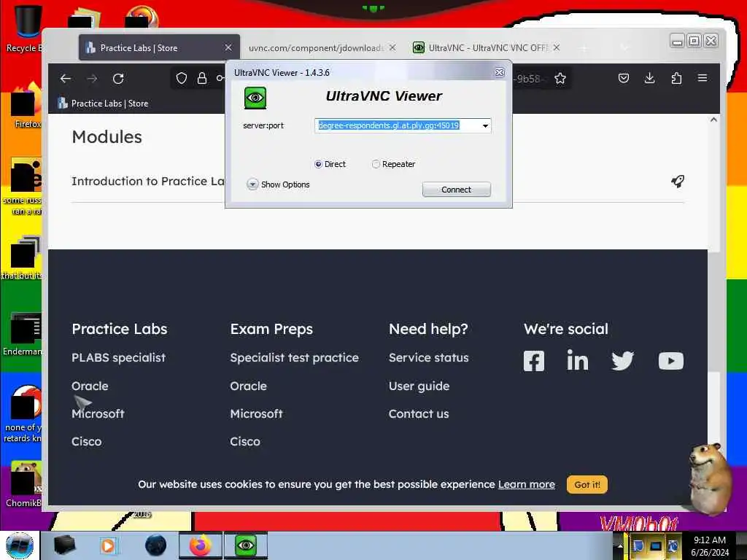Viewport: 747px width, 560px height.
Task: Click the Firefox forward arrow button
Action: pos(92,79)
